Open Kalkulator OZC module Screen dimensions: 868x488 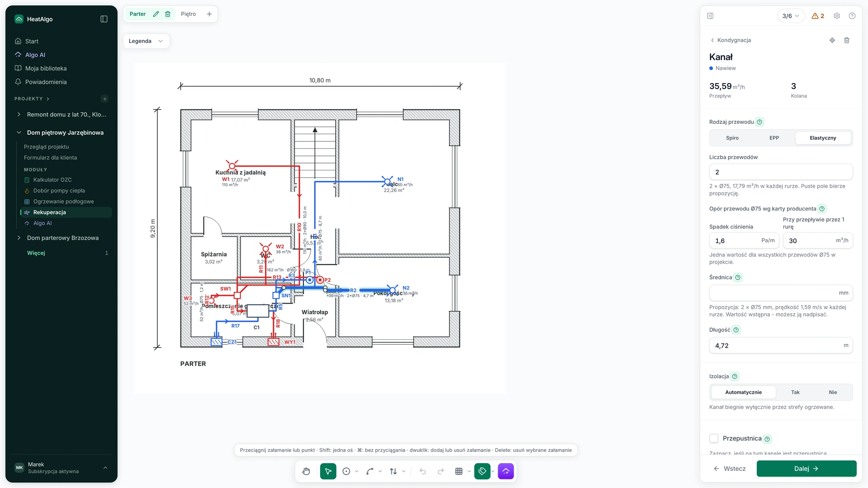coord(52,180)
